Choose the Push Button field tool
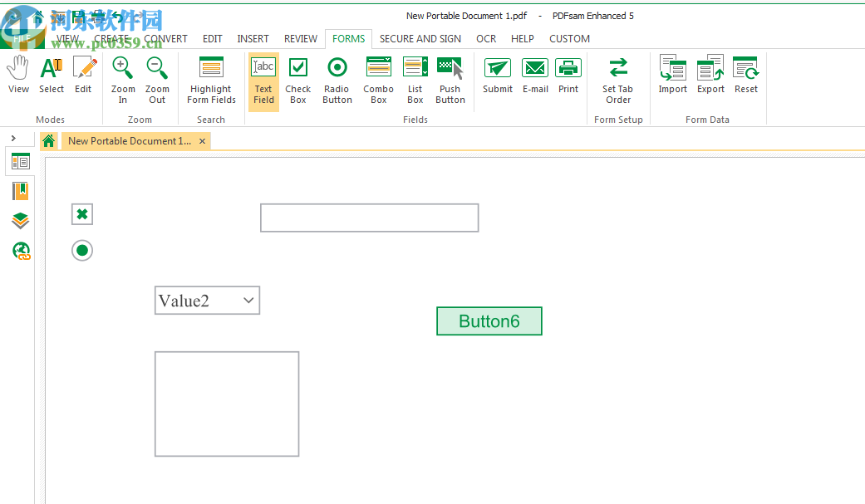 pyautogui.click(x=450, y=81)
